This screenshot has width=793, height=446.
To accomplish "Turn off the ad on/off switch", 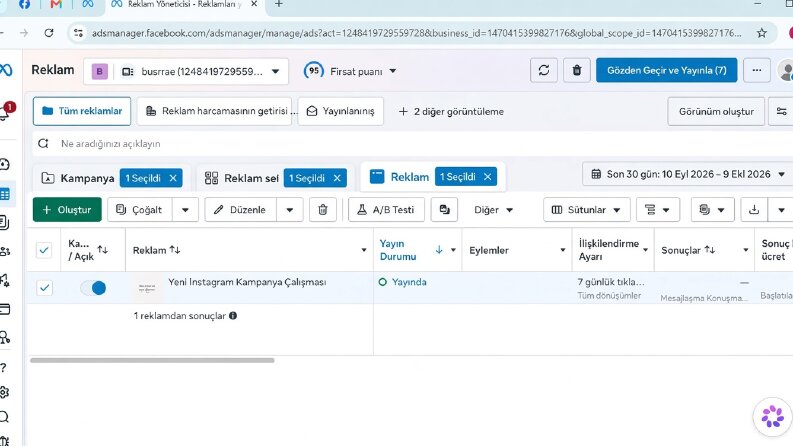I will coord(93,288).
